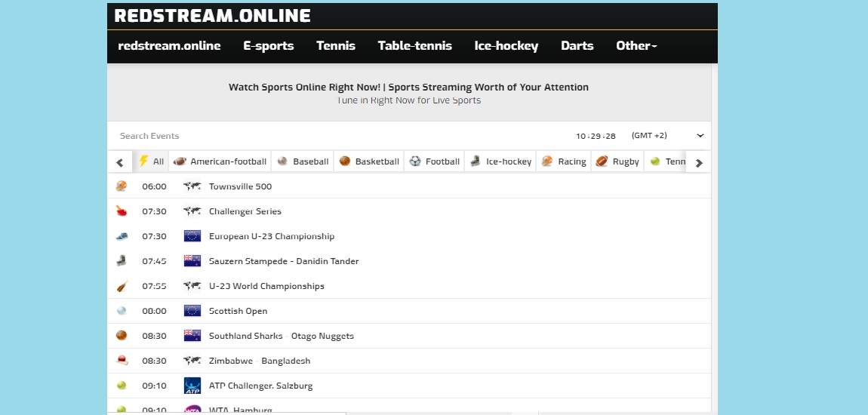This screenshot has height=415, width=868.
Task: Click the racing helmet filter icon
Action: (547, 161)
